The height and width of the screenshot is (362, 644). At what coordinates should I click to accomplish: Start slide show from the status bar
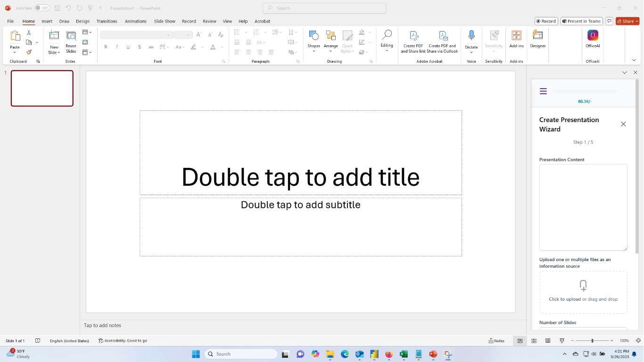click(x=561, y=341)
